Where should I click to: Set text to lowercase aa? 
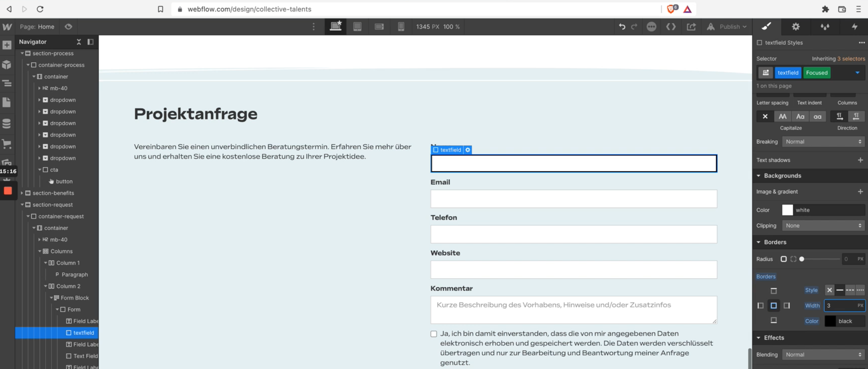coord(817,116)
